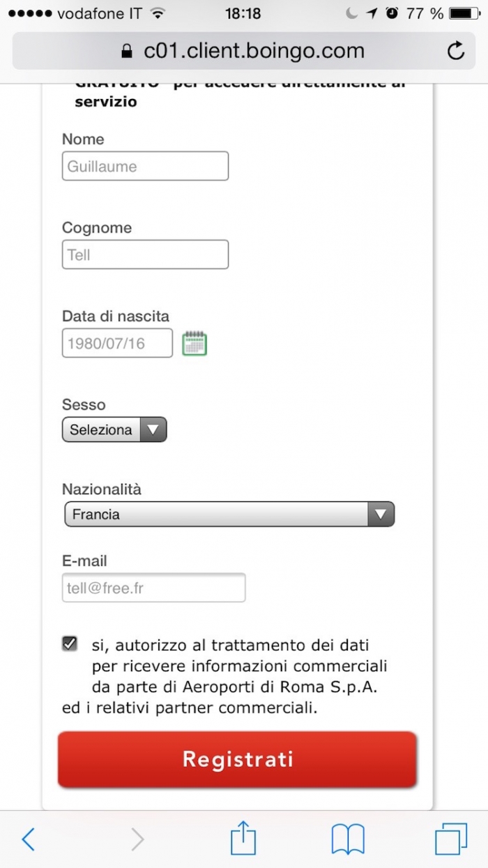
Task: Tap the Safari back arrow
Action: click(x=29, y=839)
